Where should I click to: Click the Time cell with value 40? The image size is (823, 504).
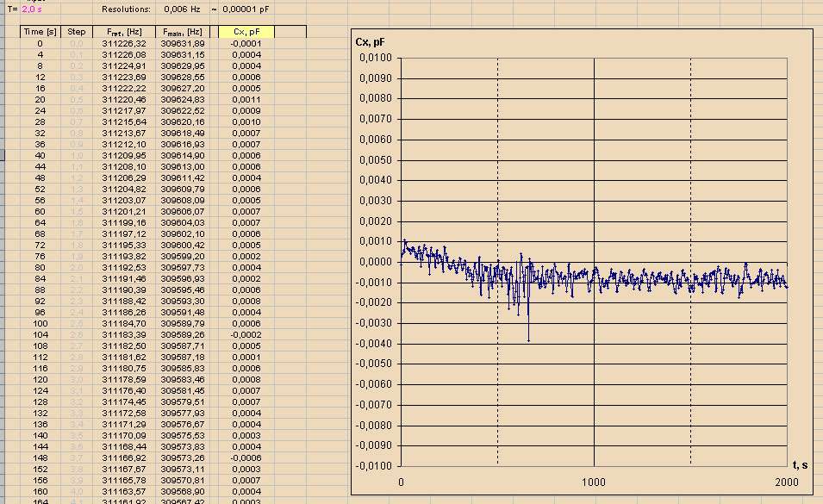click(41, 156)
